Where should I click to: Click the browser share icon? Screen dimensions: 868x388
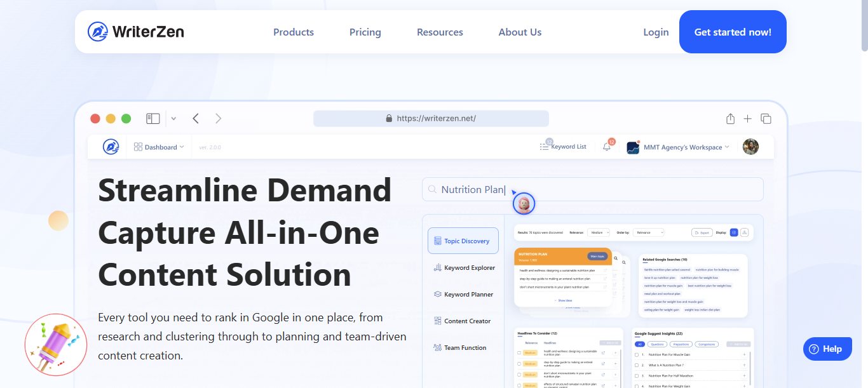730,119
